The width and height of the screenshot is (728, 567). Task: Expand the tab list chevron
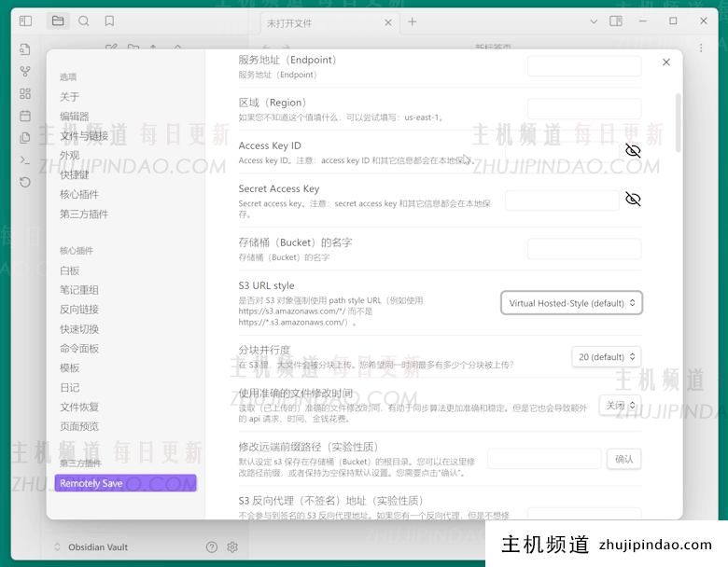click(594, 21)
